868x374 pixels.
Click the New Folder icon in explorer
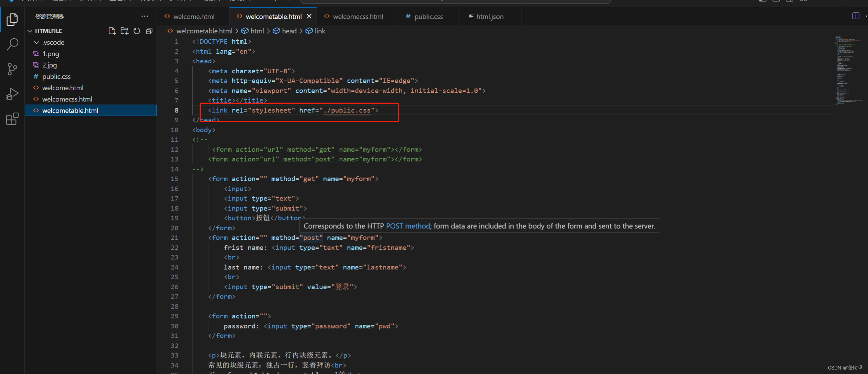coord(125,31)
